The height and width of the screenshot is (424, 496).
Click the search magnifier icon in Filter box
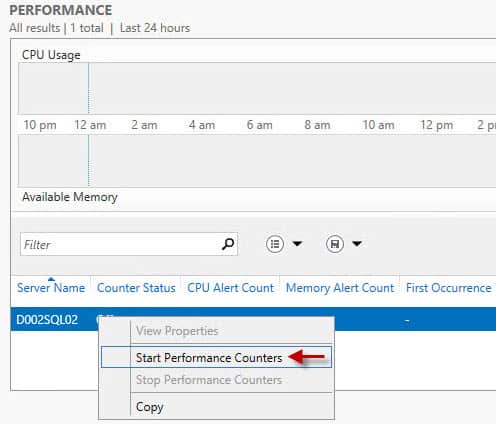[228, 244]
